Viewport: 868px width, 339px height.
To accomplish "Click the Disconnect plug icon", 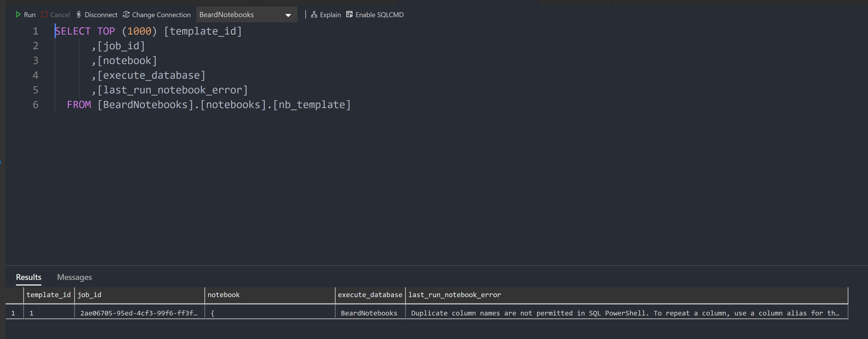I will pos(79,14).
